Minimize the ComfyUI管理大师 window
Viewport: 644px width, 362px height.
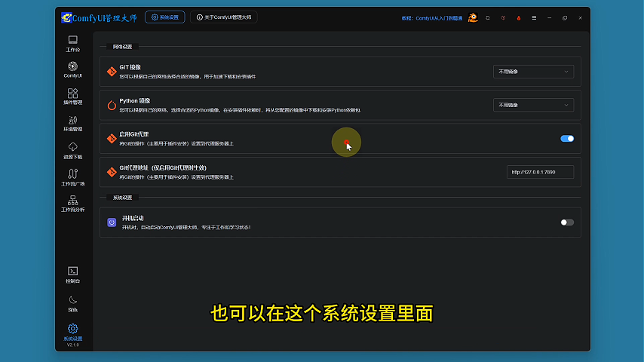550,18
